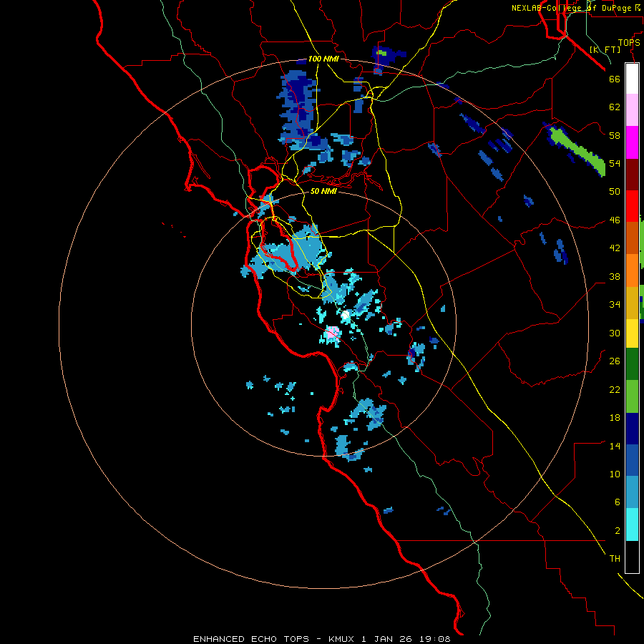This screenshot has width=644, height=644.
Task: Click the "62" value on the legend
Action: [615, 107]
